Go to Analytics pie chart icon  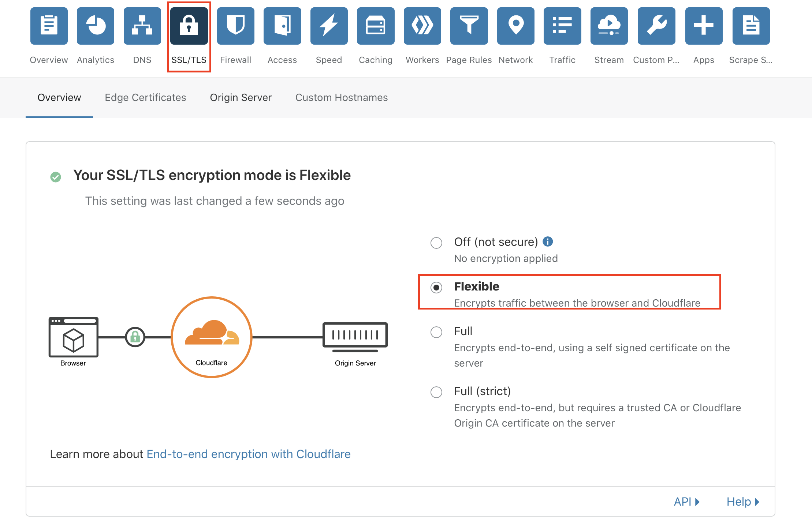(96, 26)
